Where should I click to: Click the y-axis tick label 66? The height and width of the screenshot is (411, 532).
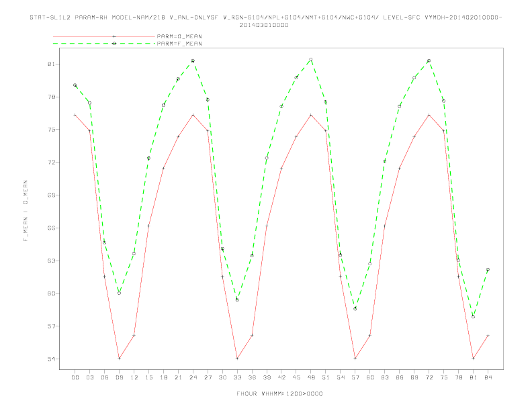(52, 228)
